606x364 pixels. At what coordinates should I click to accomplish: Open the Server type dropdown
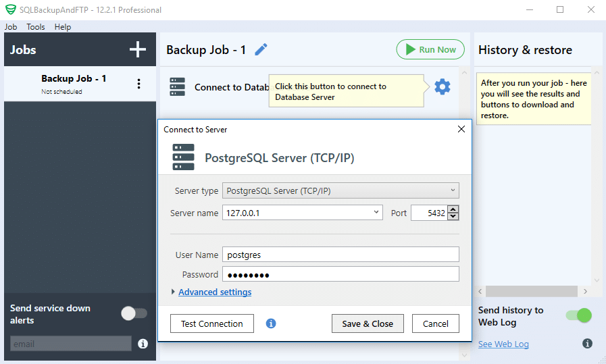tap(340, 190)
